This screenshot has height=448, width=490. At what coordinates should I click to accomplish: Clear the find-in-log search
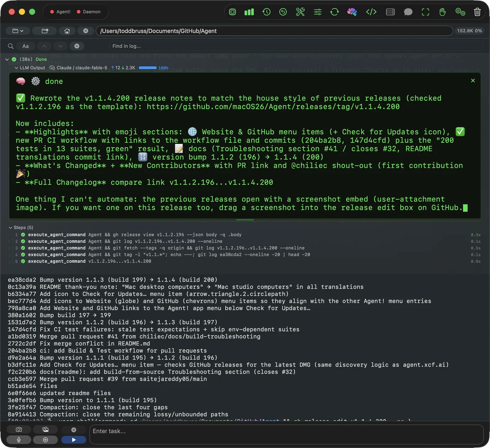[77, 46]
